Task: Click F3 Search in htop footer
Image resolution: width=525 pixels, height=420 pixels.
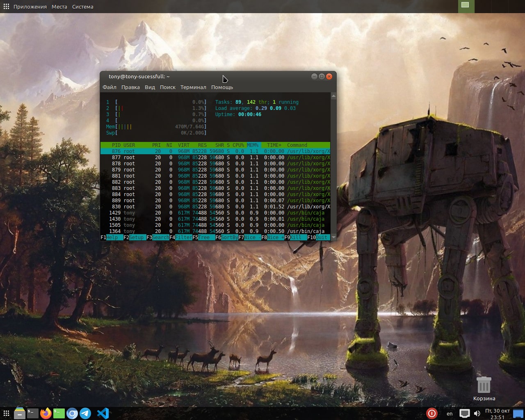Action: [158, 237]
